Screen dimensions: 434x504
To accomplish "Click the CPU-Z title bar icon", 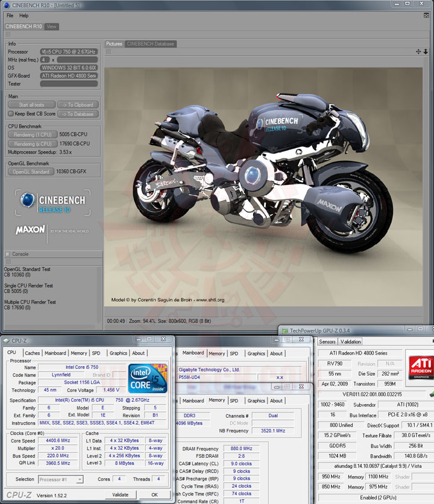I will click(x=7, y=341).
